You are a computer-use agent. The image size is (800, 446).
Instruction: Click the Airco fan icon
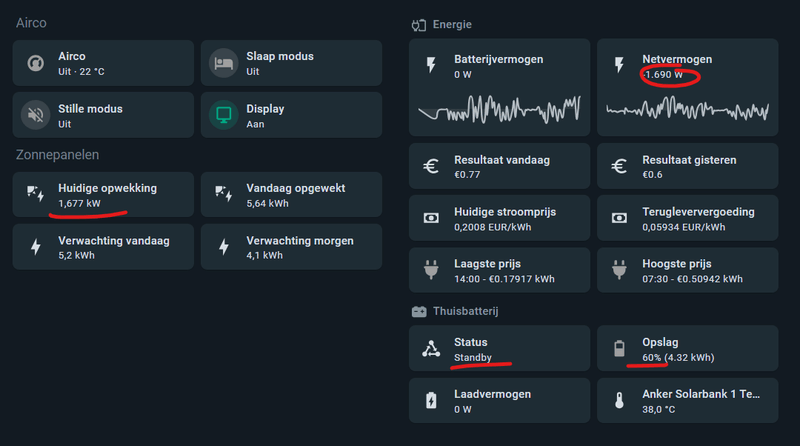tap(35, 63)
